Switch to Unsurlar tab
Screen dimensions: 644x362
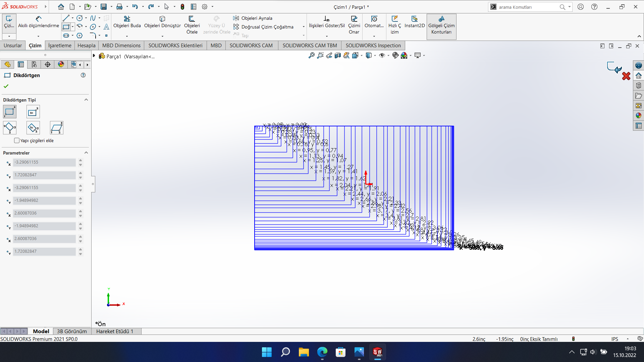point(13,46)
